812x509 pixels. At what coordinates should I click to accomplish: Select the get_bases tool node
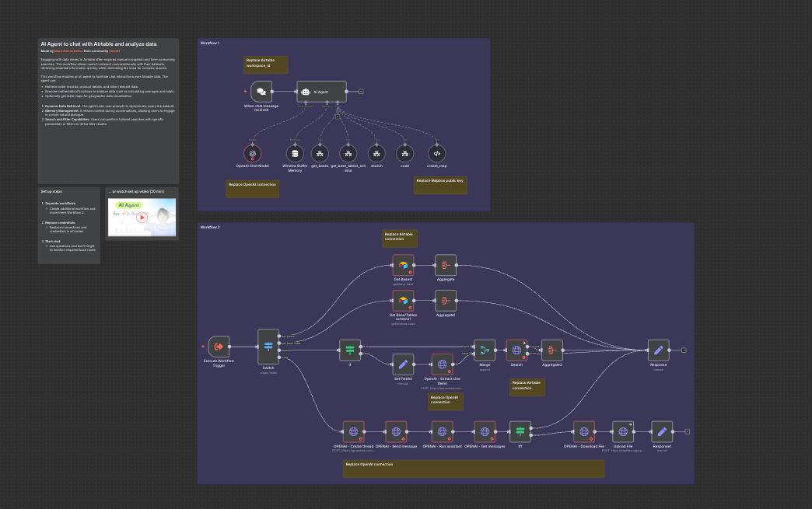pyautogui.click(x=320, y=153)
